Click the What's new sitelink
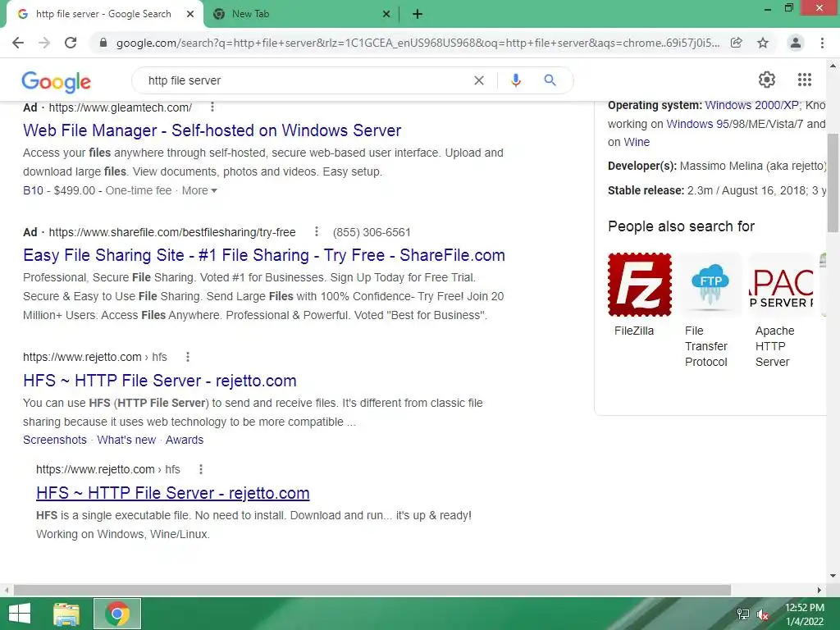The width and height of the screenshot is (840, 630). (x=126, y=440)
